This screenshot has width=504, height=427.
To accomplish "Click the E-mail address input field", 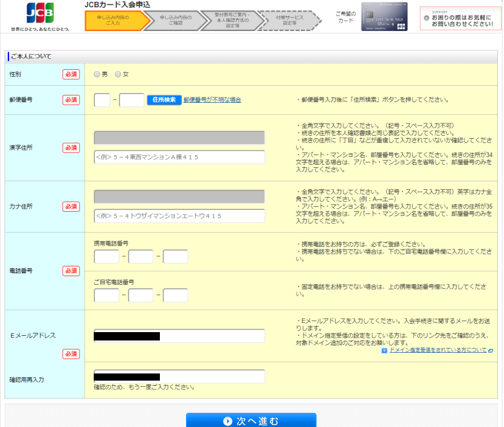I will 179,336.
